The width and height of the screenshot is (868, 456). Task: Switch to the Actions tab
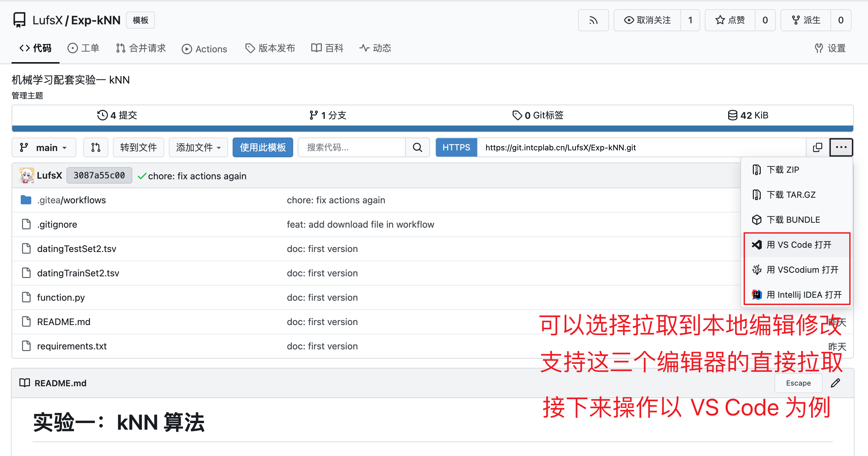point(205,49)
